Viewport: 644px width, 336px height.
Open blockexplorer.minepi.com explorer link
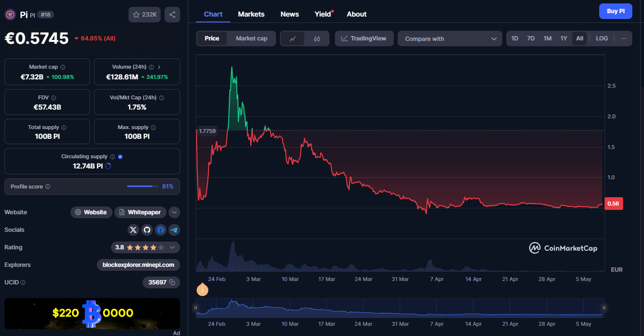pyautogui.click(x=138, y=265)
